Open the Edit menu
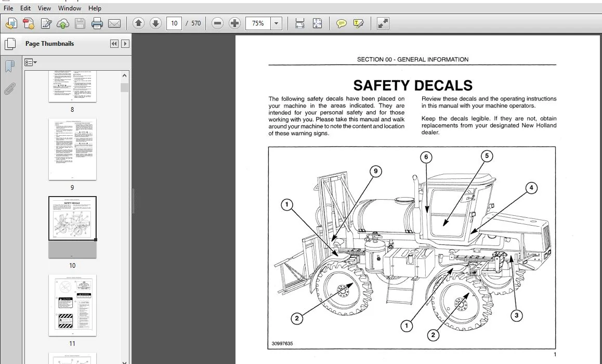Viewport: 602px width, 364px height. pyautogui.click(x=25, y=8)
